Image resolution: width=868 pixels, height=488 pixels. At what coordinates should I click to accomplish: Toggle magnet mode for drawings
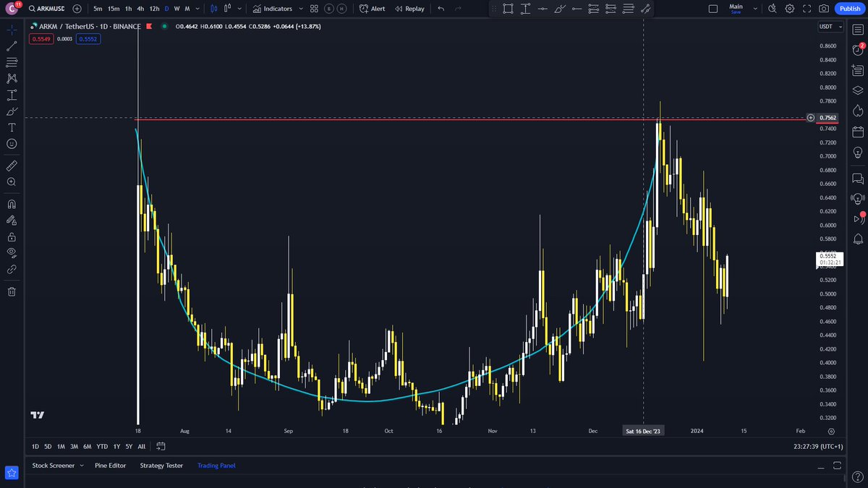pos(12,204)
